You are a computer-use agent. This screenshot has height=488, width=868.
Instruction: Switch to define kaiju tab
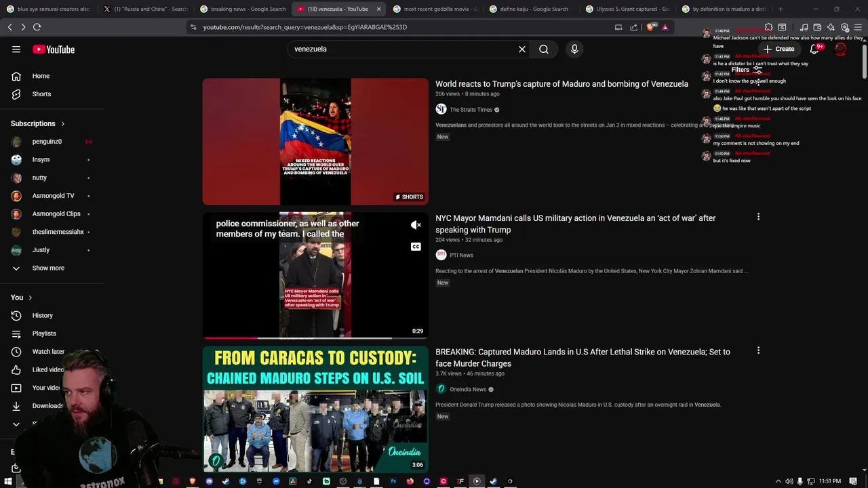(x=531, y=9)
